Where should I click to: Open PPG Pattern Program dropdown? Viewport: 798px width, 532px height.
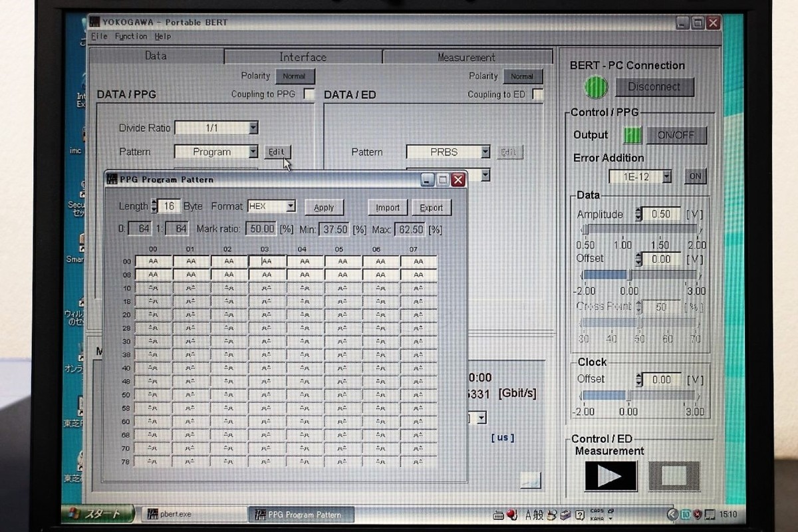(x=253, y=152)
